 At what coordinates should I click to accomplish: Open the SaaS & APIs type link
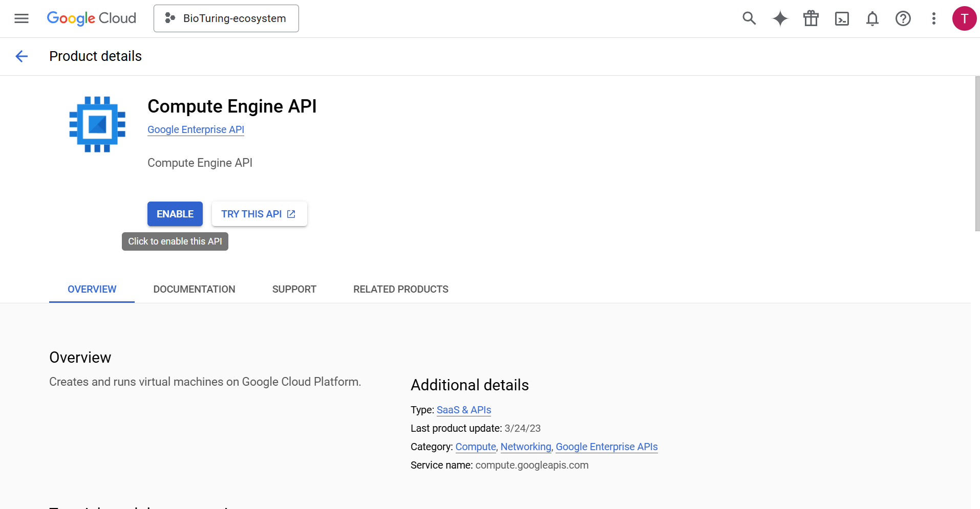[464, 410]
